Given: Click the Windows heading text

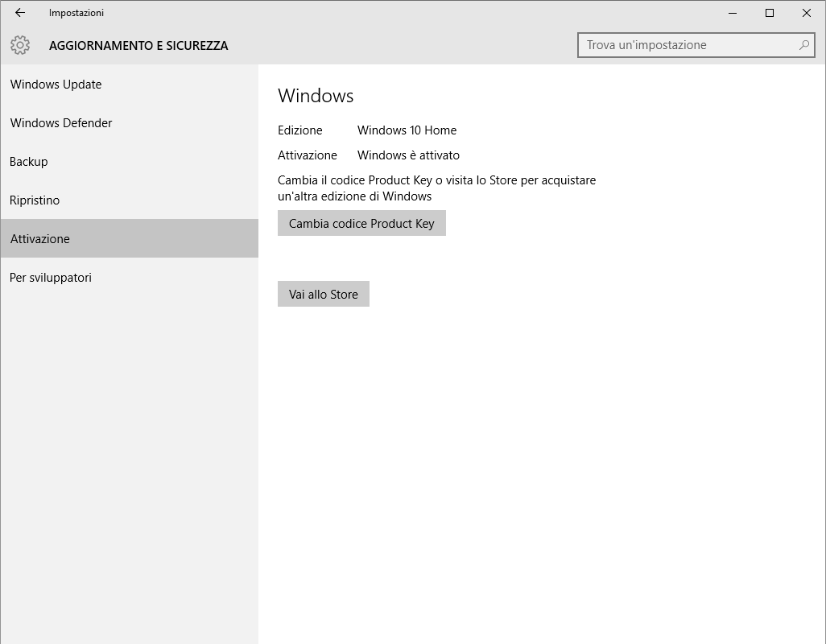Looking at the screenshot, I should [x=316, y=96].
